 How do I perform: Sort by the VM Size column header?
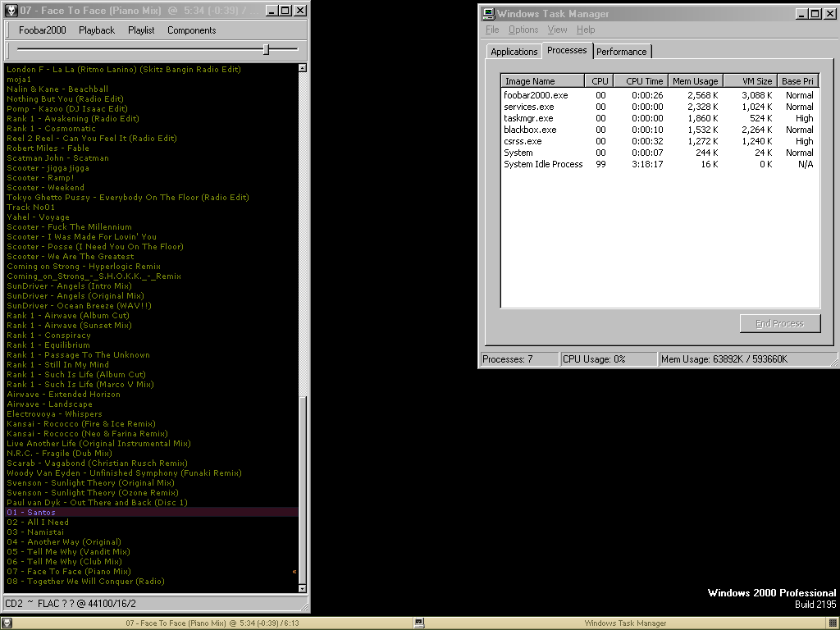tap(751, 81)
